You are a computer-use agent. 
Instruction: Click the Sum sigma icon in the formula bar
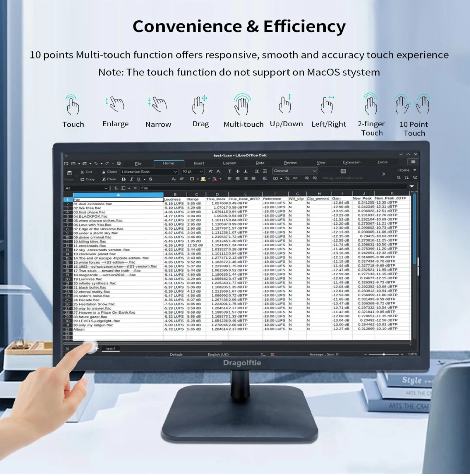coord(123,188)
